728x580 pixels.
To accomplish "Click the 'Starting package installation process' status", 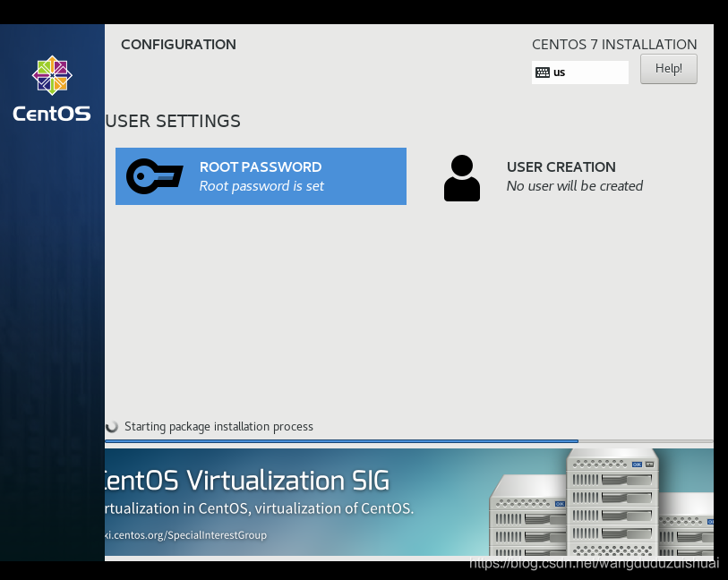I will coord(218,427).
